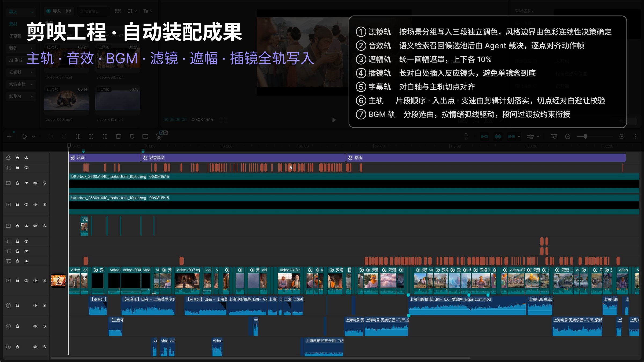Lock the first letterbox video track
Image resolution: width=644 pixels, height=362 pixels.
pyautogui.click(x=17, y=183)
